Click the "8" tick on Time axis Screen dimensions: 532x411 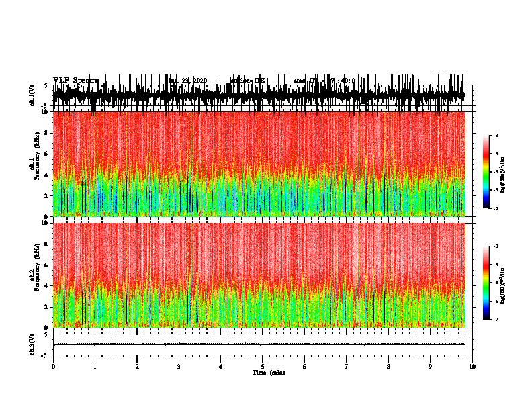[x=388, y=367]
